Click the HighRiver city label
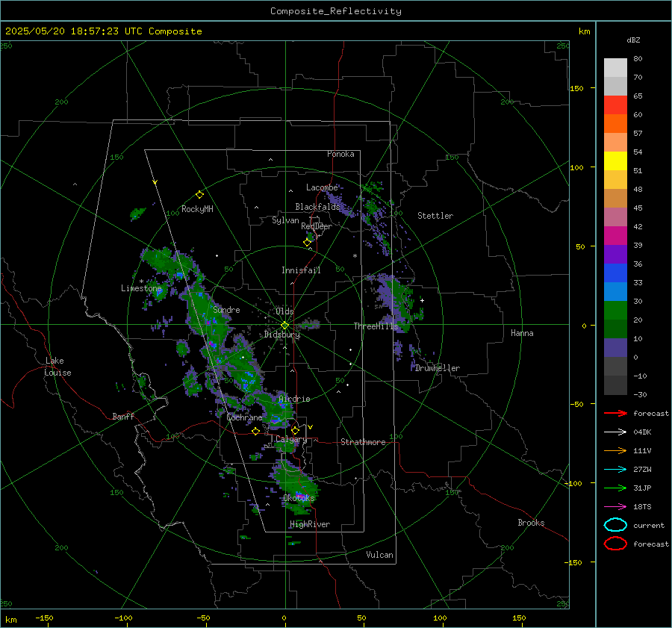 [x=310, y=524]
